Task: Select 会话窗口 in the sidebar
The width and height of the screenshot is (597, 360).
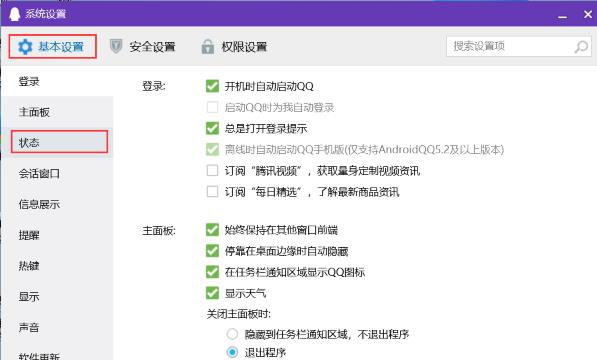Action: coord(57,174)
